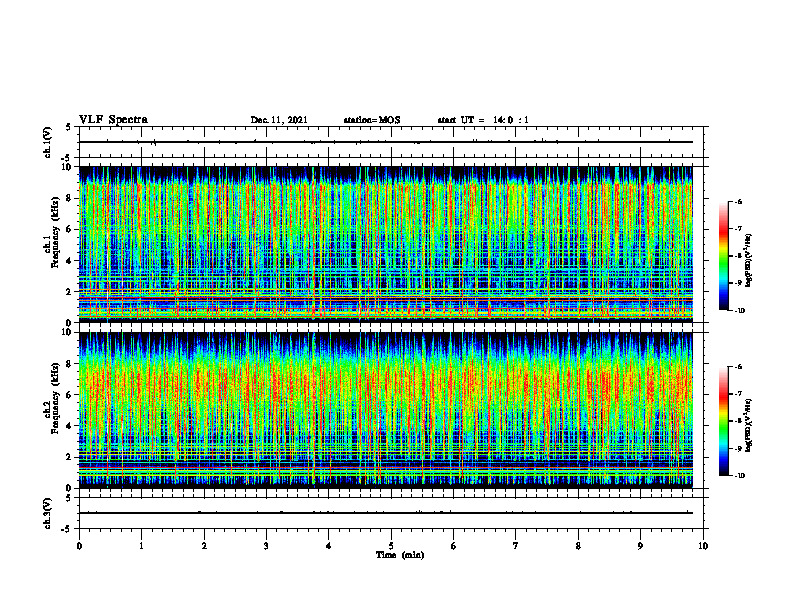This screenshot has width=792, height=612.
Task: Click the '-7' label on ch.1 color bar
Action: pos(739,229)
